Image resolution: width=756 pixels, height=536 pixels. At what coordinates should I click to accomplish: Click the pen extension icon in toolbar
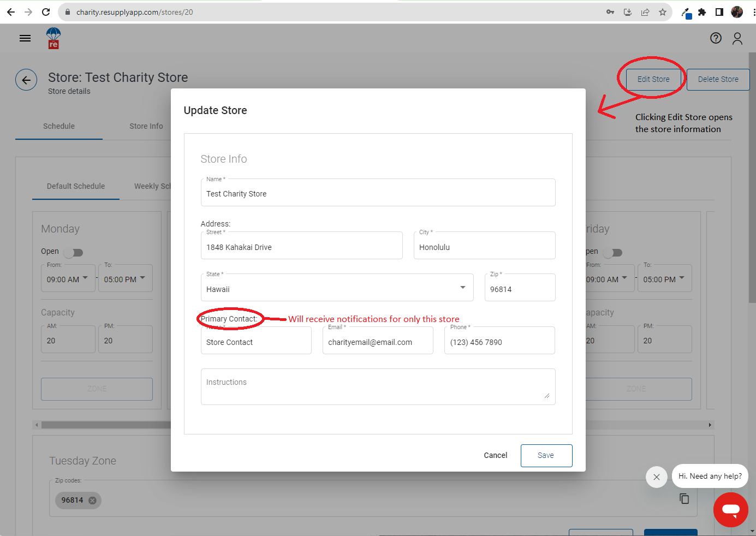click(x=686, y=13)
